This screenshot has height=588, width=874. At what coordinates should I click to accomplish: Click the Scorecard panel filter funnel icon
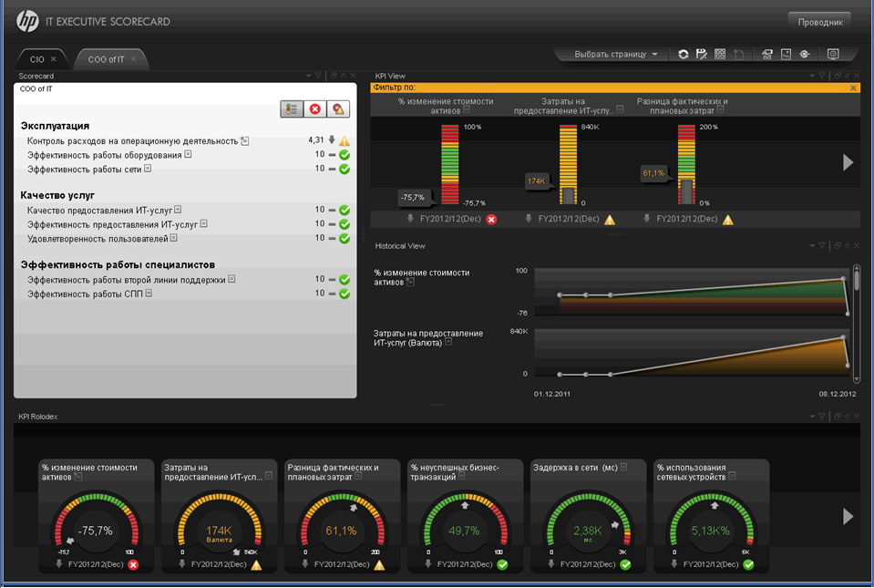(318, 76)
